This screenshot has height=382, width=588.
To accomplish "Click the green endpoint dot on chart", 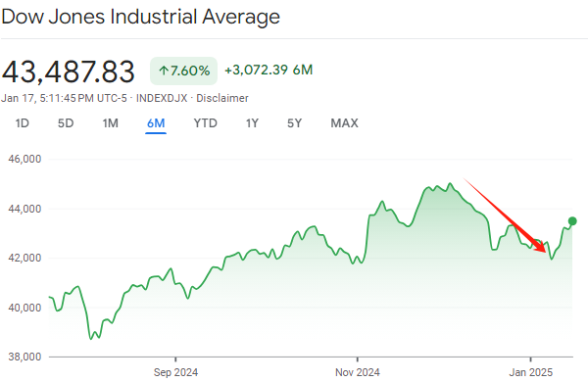I will click(x=572, y=220).
